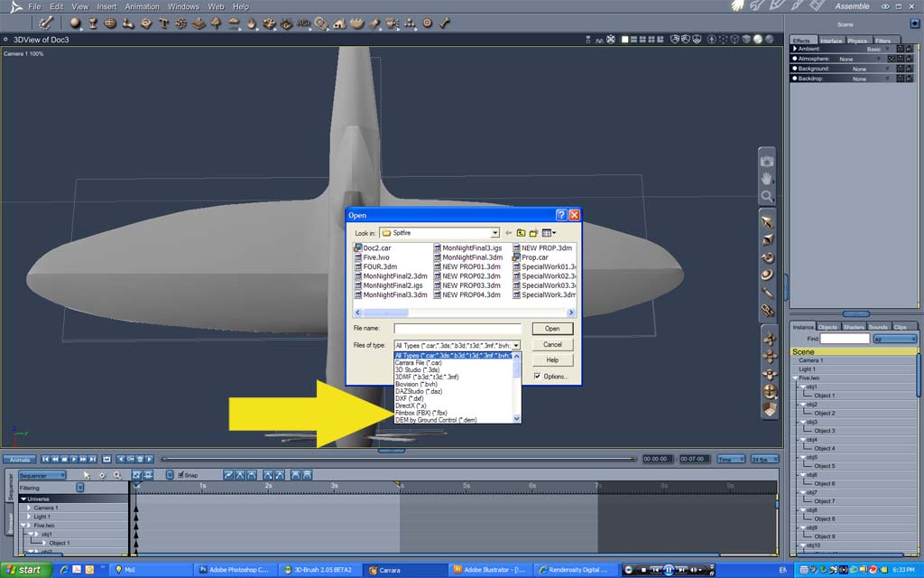Click the Create New Folder icon in dialog
Screen dimensions: 924x578
(x=534, y=233)
